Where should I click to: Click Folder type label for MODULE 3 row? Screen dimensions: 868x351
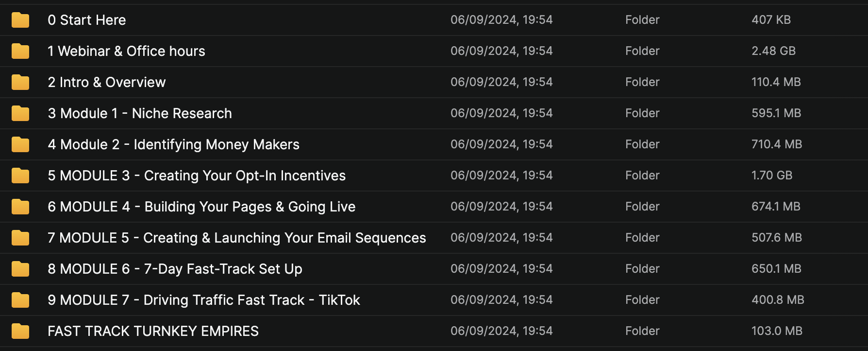click(x=642, y=175)
